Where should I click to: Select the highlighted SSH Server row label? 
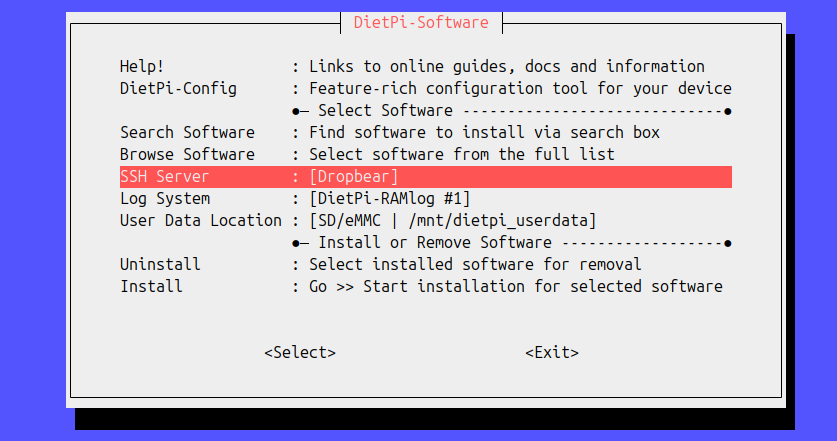pyautogui.click(x=166, y=177)
